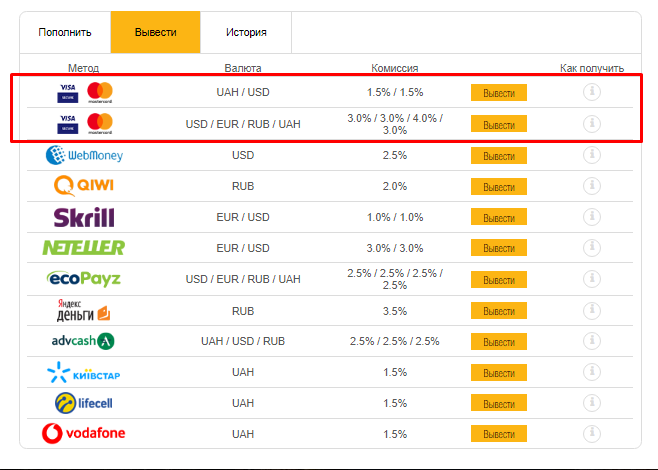Select the Вывести tab

(155, 32)
